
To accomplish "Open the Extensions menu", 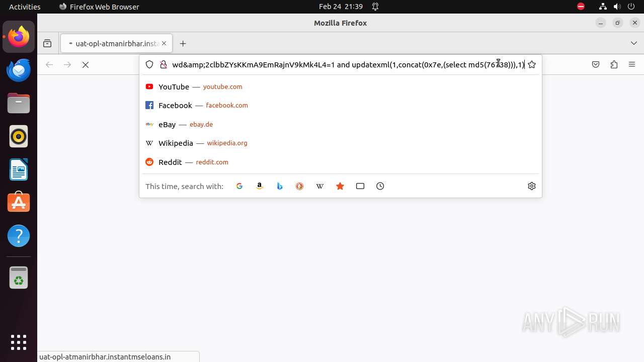I will [x=614, y=64].
